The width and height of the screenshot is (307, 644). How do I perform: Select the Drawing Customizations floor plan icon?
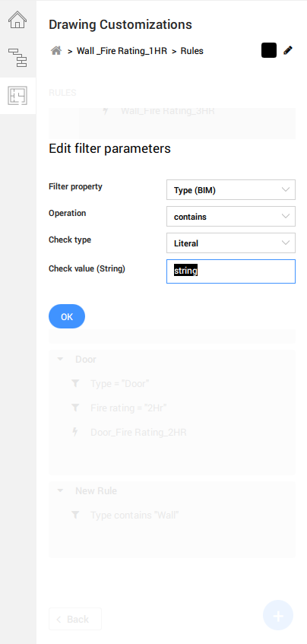pos(17,96)
